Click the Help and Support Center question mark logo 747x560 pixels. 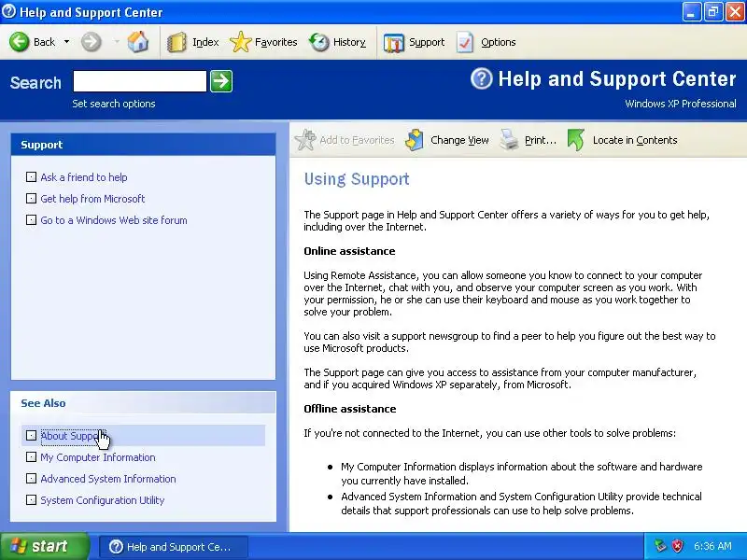click(x=481, y=78)
